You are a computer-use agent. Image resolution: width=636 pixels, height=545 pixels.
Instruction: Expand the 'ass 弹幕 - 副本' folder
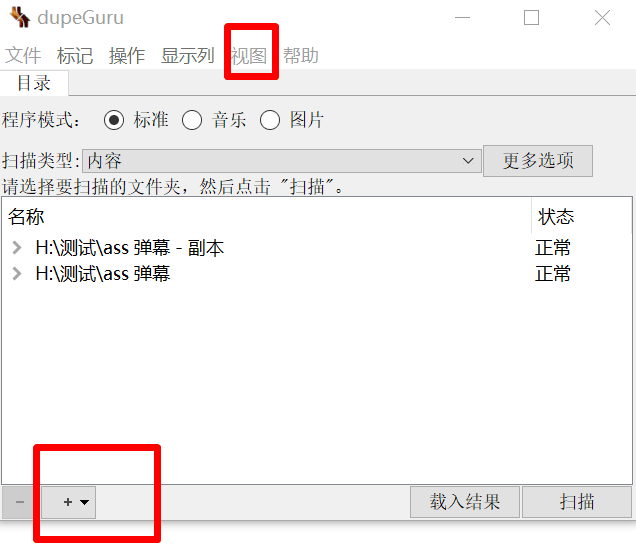click(17, 247)
